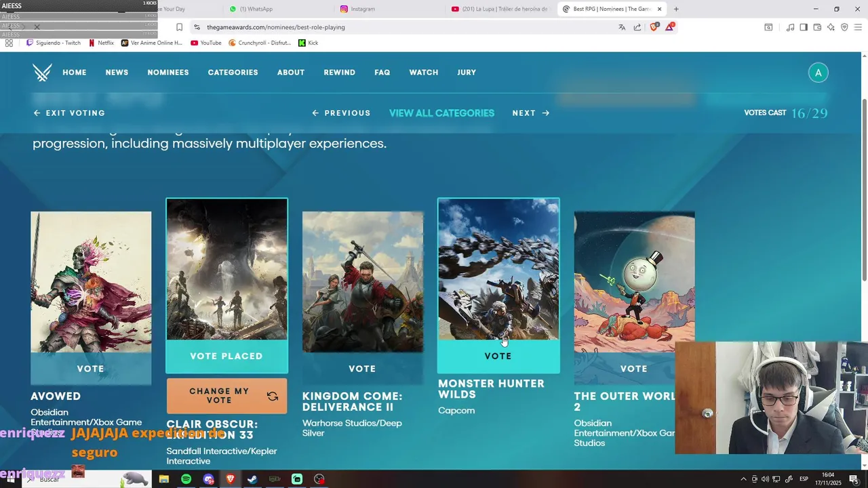
Task: Open the Categories menu item
Action: (233, 73)
